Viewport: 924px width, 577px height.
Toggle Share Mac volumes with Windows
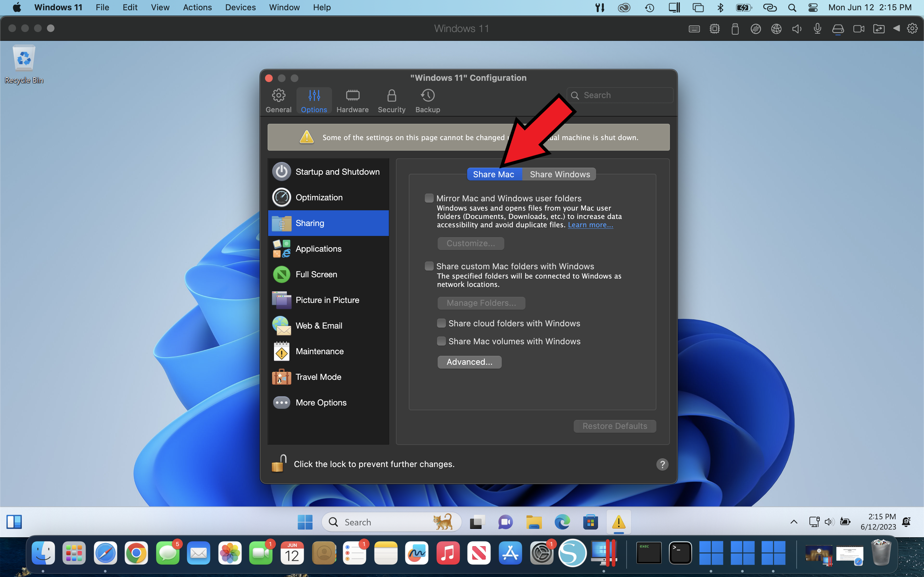[x=441, y=341]
